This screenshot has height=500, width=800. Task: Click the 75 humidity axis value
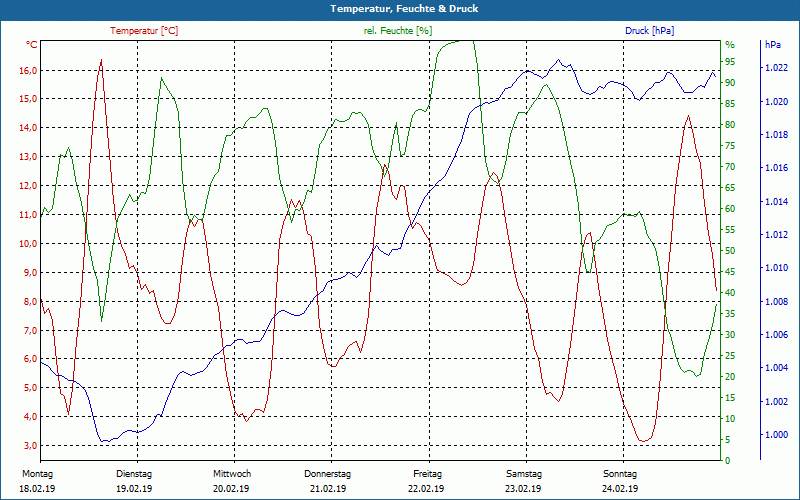click(730, 145)
